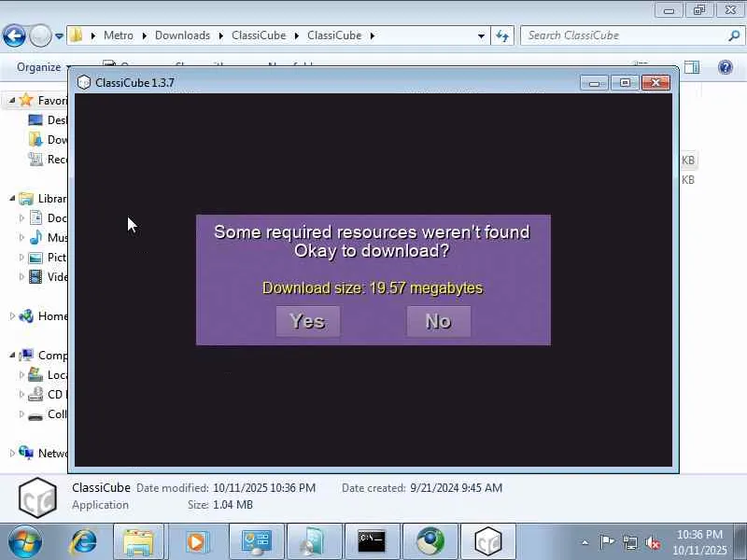
Task: Expand the Pictures library node
Action: 21,258
